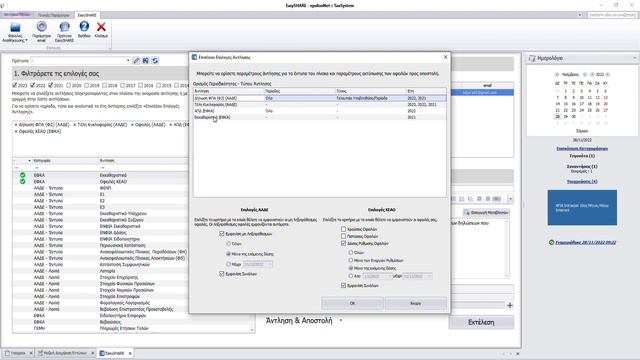Viewport: 640px width, 360px height.
Task: Go to previous year in calendar
Action: pos(592,75)
